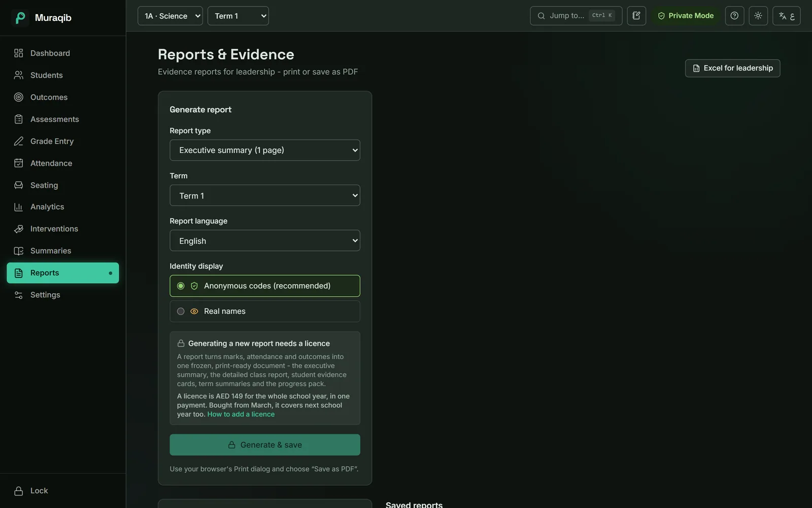Click the Attendance calendar icon
812x508 pixels.
tap(19, 163)
